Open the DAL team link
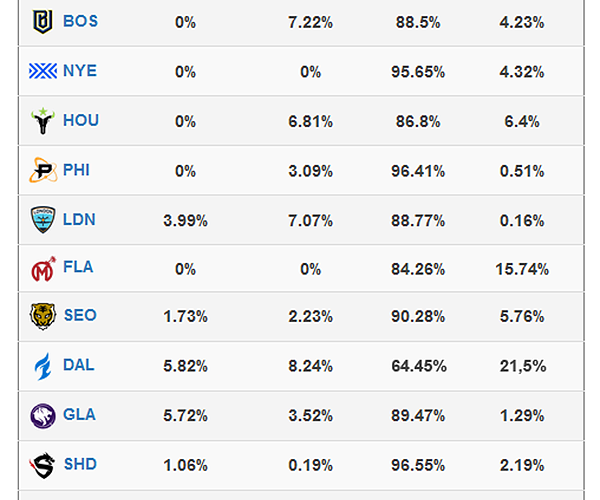Image resolution: width=600 pixels, height=500 pixels. point(78,366)
